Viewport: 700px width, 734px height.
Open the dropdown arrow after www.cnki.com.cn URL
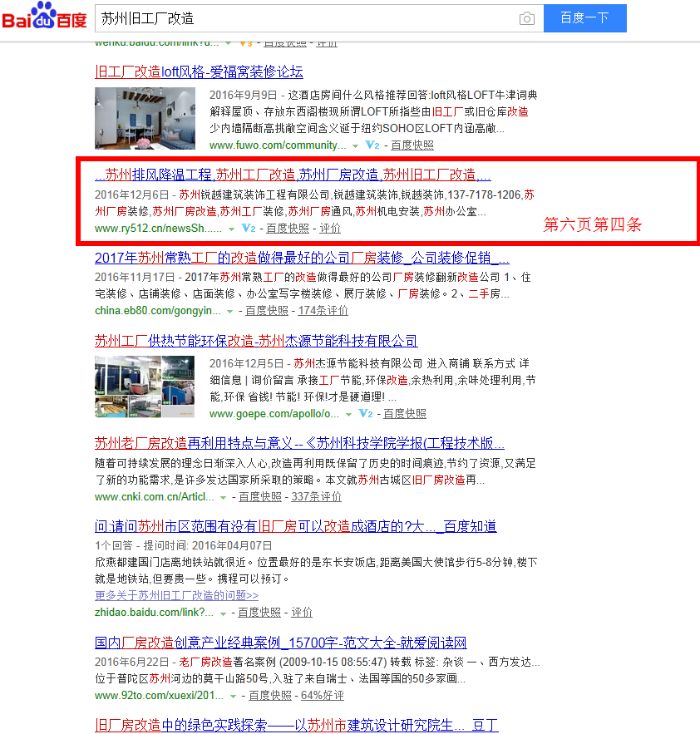[x=223, y=497]
